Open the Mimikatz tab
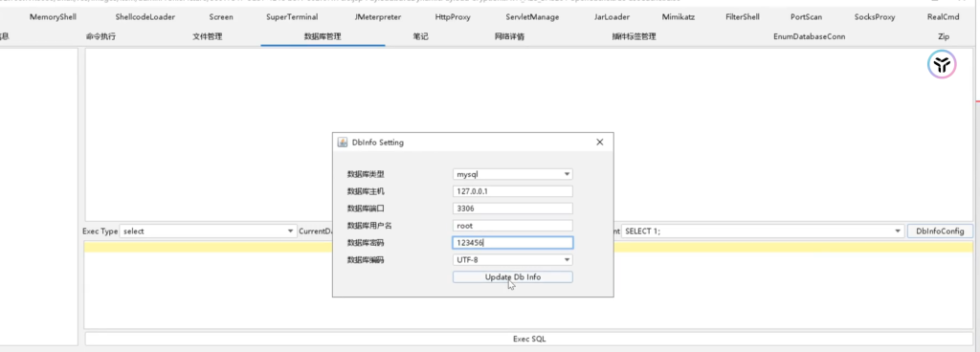Image resolution: width=980 pixels, height=352 pixels. tap(679, 17)
